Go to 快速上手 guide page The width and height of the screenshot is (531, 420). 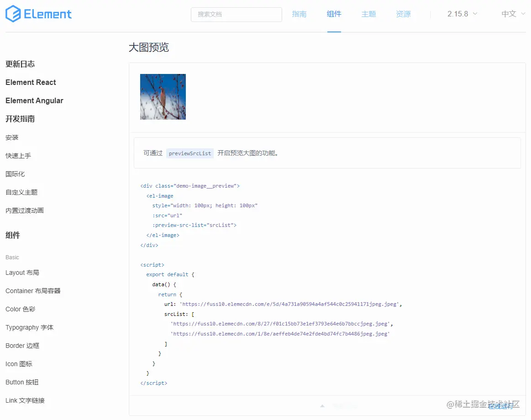(x=18, y=156)
